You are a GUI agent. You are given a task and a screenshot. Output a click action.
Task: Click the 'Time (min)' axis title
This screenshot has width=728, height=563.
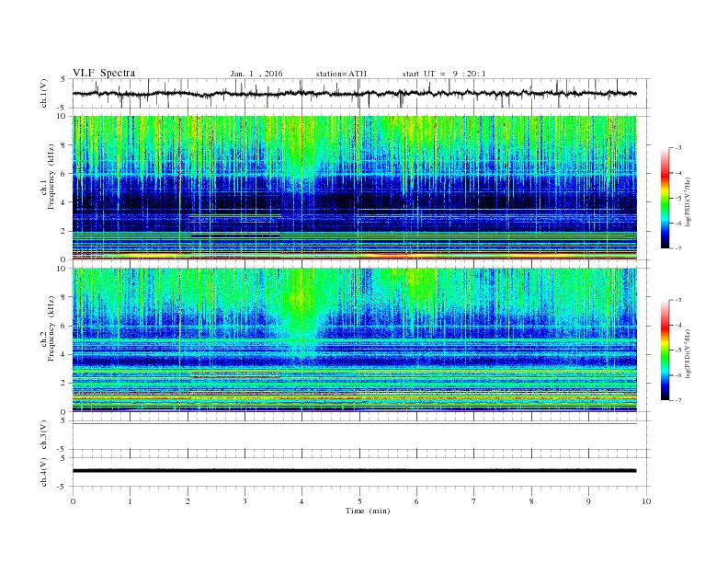(368, 511)
